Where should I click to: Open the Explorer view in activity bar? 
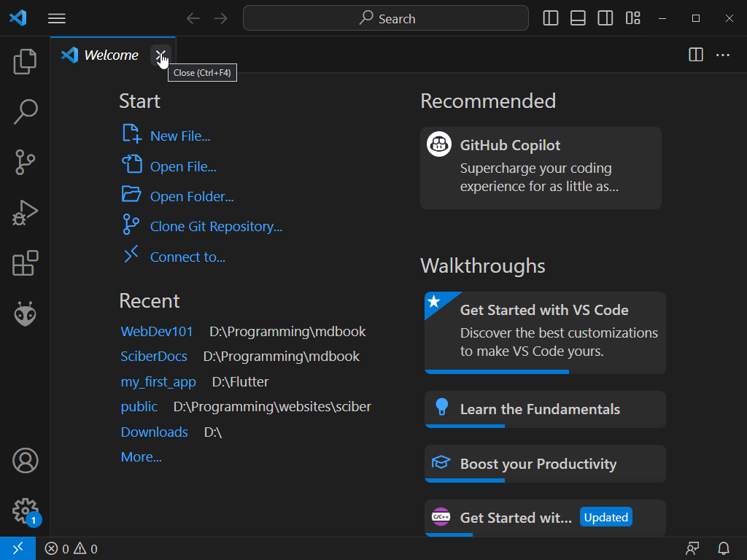[x=25, y=61]
